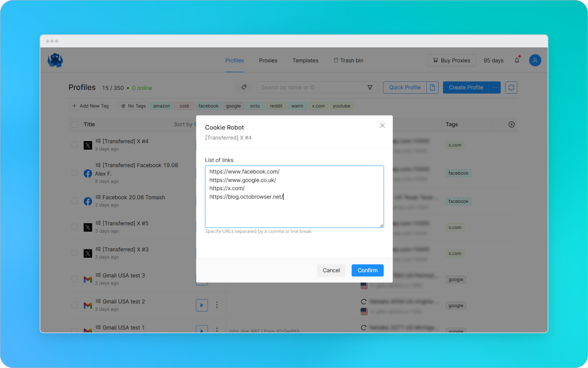The width and height of the screenshot is (588, 368).
Task: Start Gmail USA test 2 with its play icon
Action: pyautogui.click(x=202, y=305)
